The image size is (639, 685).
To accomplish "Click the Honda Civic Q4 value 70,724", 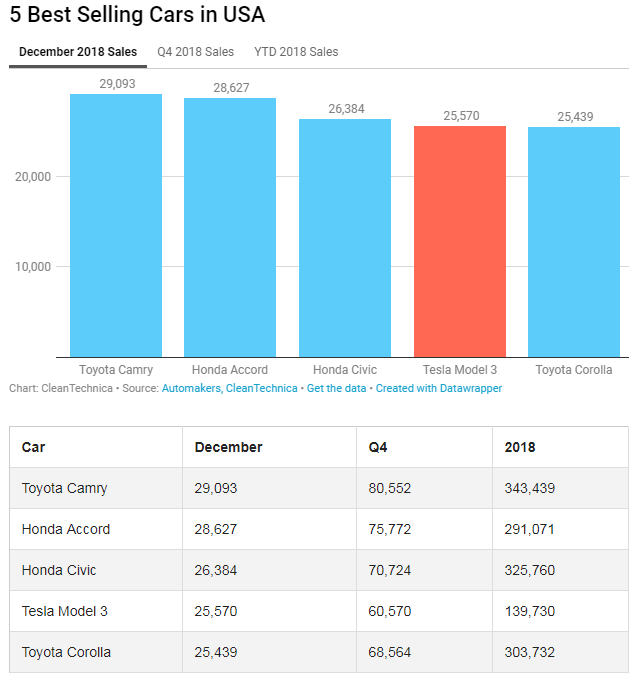I will pyautogui.click(x=389, y=570).
